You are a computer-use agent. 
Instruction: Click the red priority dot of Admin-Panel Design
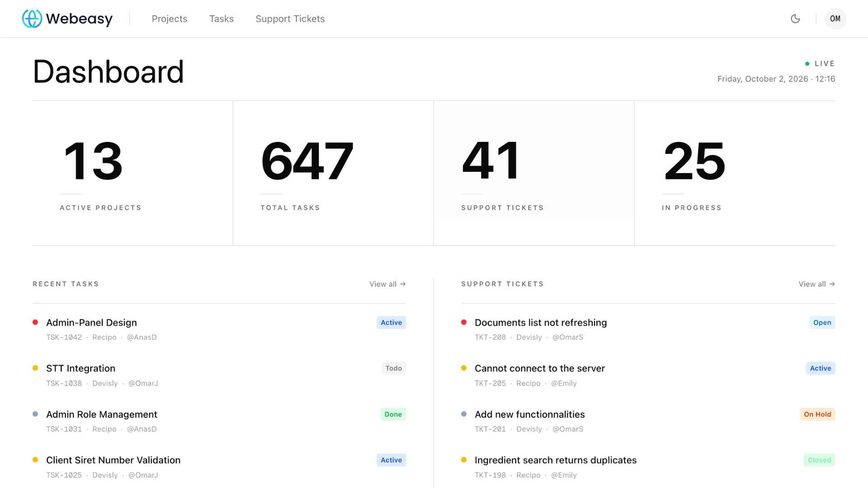(35, 322)
